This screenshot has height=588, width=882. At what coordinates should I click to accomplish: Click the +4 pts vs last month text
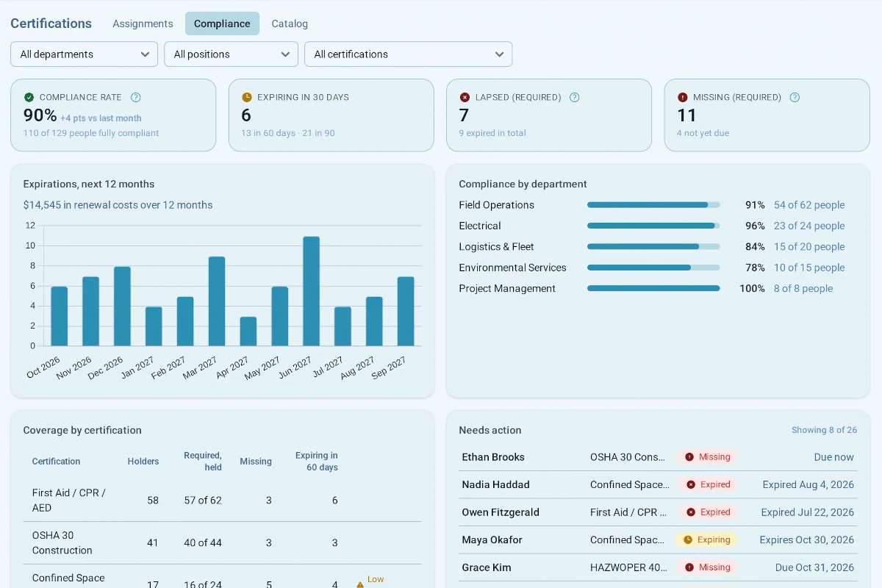click(101, 118)
